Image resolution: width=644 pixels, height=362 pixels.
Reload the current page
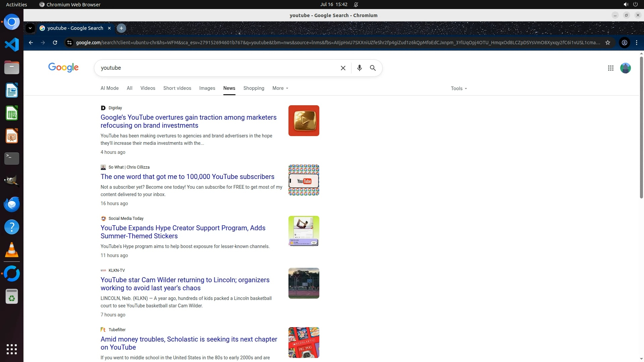click(x=55, y=43)
